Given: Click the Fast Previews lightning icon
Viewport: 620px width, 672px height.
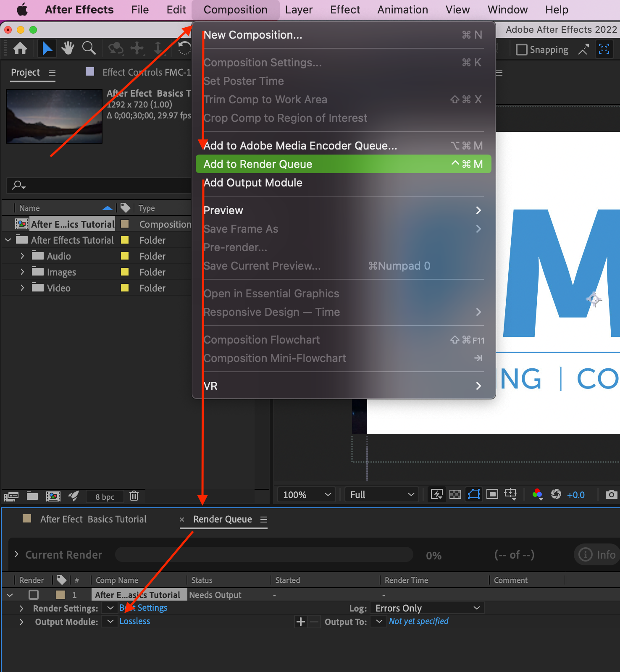Looking at the screenshot, I should 437,494.
